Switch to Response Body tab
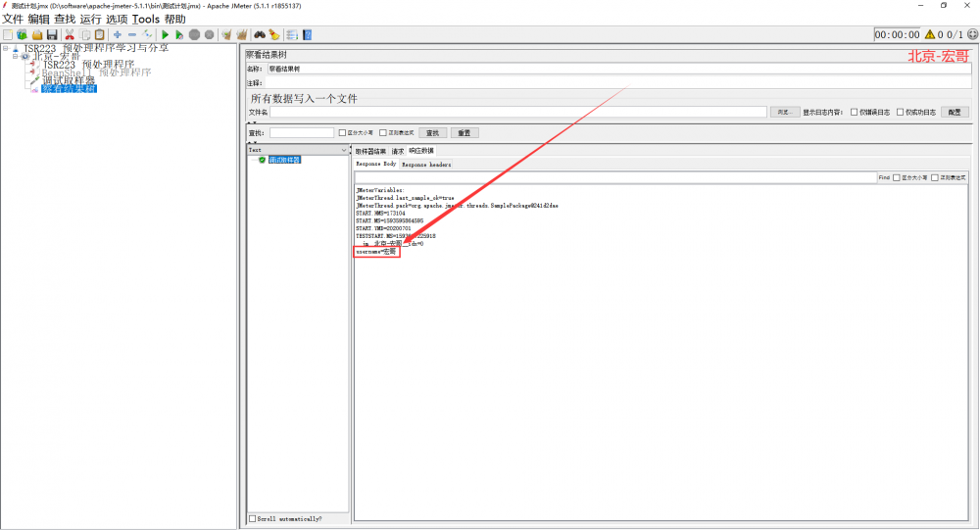Image resolution: width=980 pixels, height=530 pixels. 376,164
